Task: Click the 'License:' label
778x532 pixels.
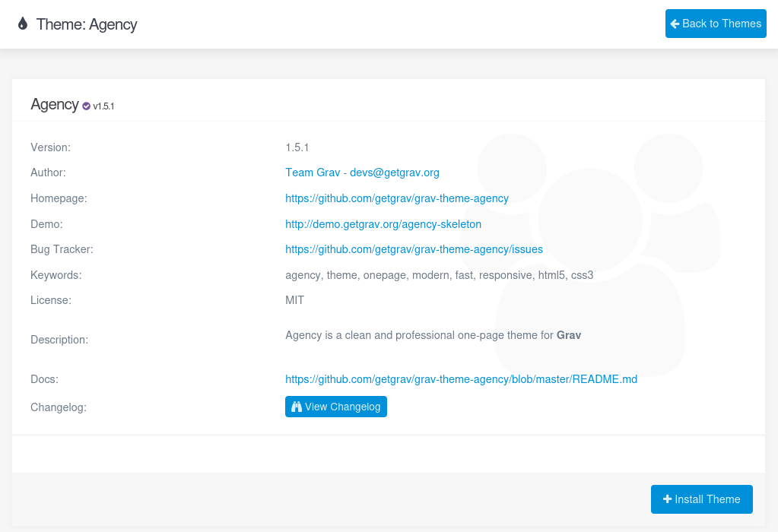Action: (x=51, y=300)
